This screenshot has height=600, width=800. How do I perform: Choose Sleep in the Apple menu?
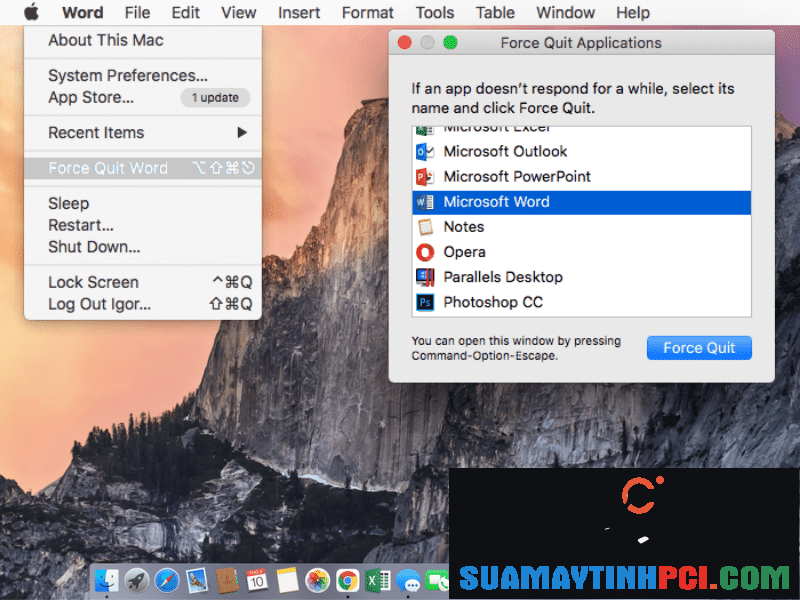coord(143,203)
